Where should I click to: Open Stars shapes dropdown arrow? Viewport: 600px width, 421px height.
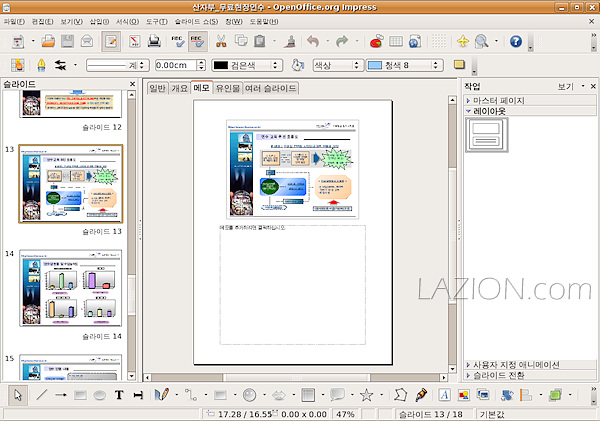381,395
